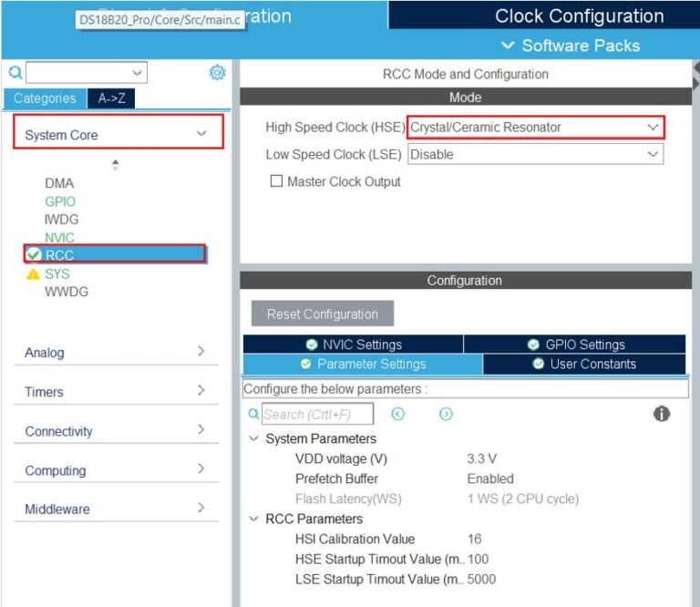Open the Low Speed Clock (LSE) dropdown
This screenshot has width=700, height=607.
[x=536, y=154]
